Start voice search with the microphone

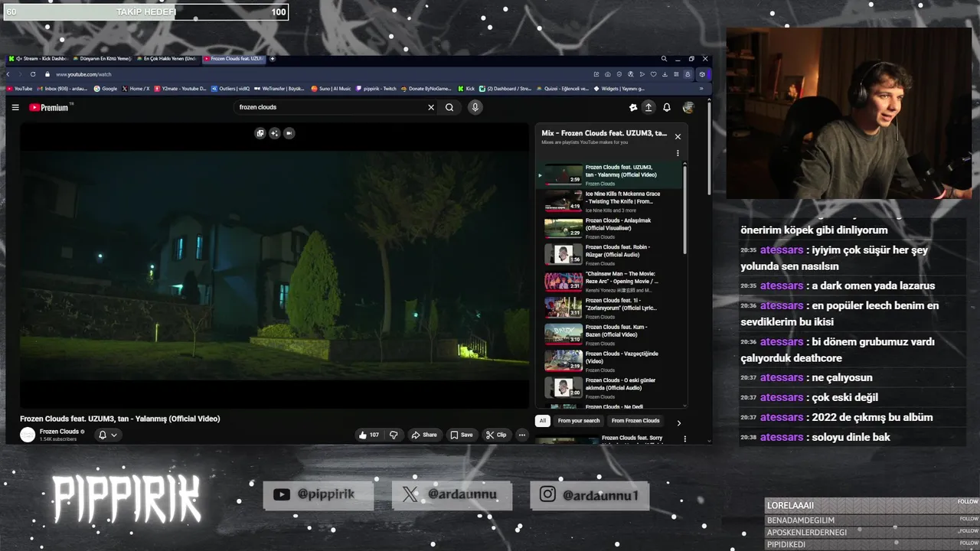pos(475,107)
